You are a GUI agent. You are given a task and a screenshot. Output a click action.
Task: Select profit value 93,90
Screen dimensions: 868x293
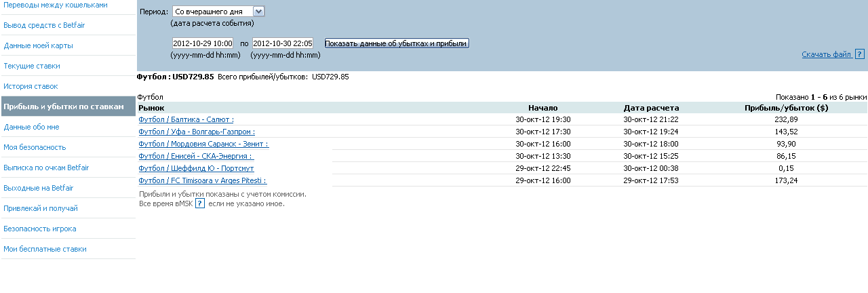click(787, 144)
